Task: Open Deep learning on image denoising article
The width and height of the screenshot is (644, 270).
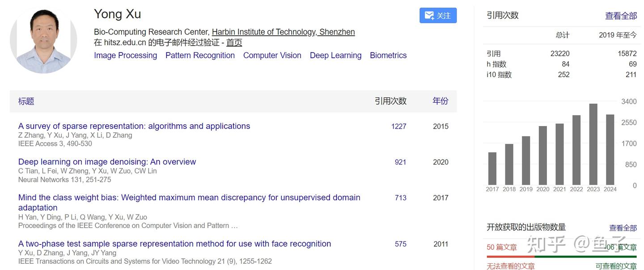Action: coord(107,162)
